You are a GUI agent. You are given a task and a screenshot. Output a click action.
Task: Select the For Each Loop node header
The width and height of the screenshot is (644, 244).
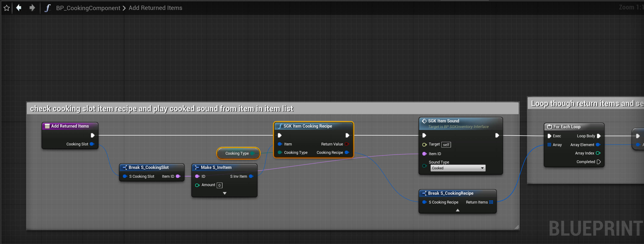[x=567, y=127]
